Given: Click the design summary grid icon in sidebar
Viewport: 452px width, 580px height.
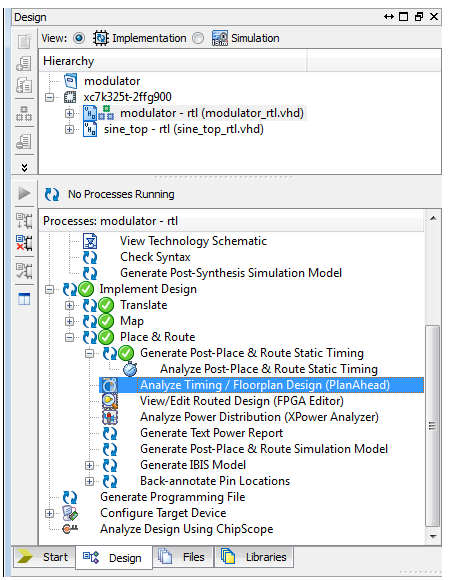Looking at the screenshot, I should click(24, 114).
